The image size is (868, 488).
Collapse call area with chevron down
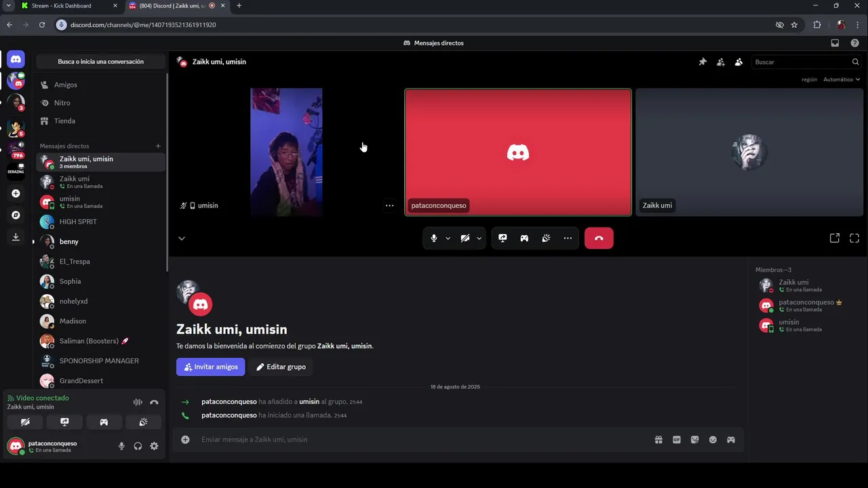(x=181, y=239)
